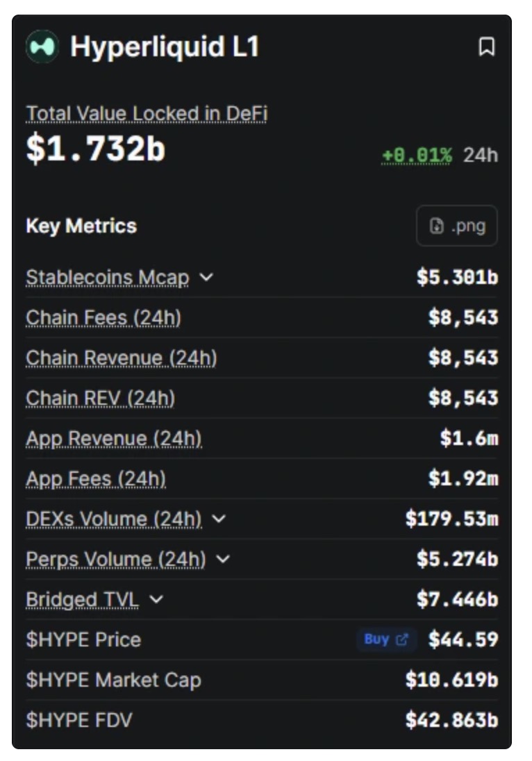This screenshot has height=761, width=532.
Task: Click the Chain REV (24h) label
Action: click(100, 398)
